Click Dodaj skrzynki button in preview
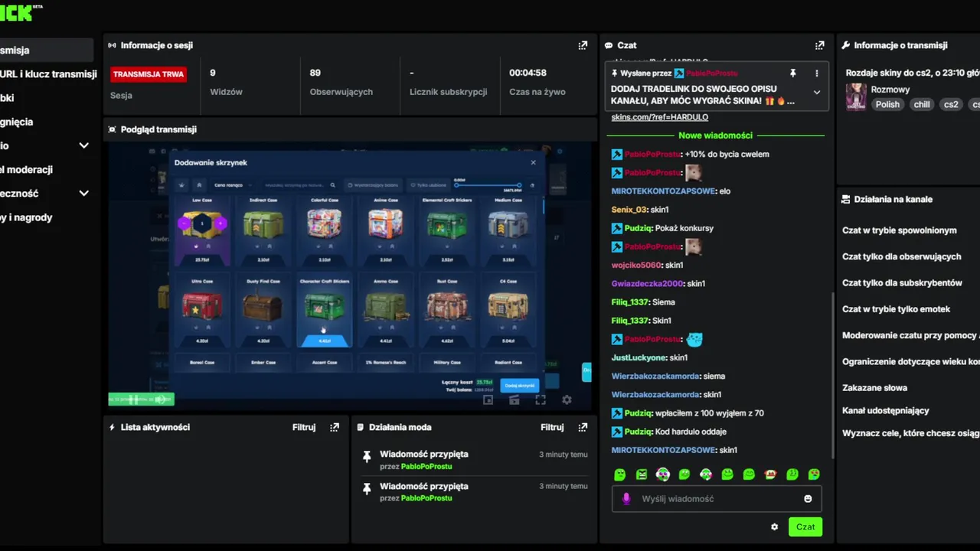The width and height of the screenshot is (980, 551). coord(520,385)
